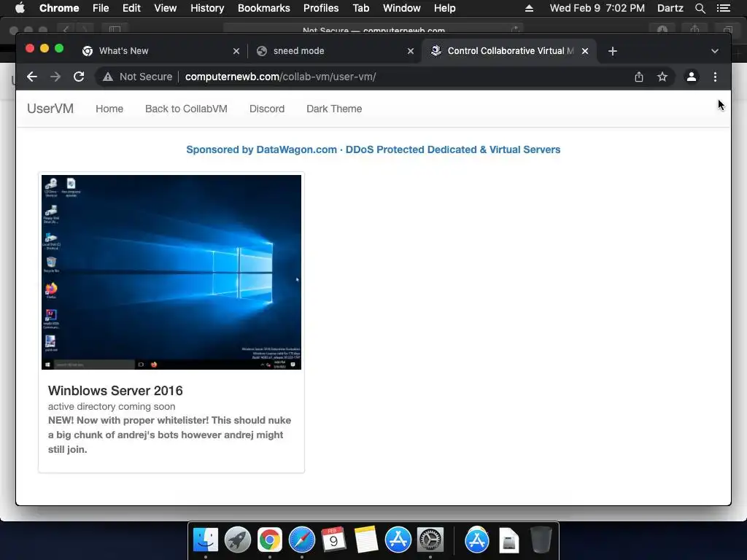Click the address bar URL
The height and width of the screenshot is (560, 747).
tap(280, 77)
